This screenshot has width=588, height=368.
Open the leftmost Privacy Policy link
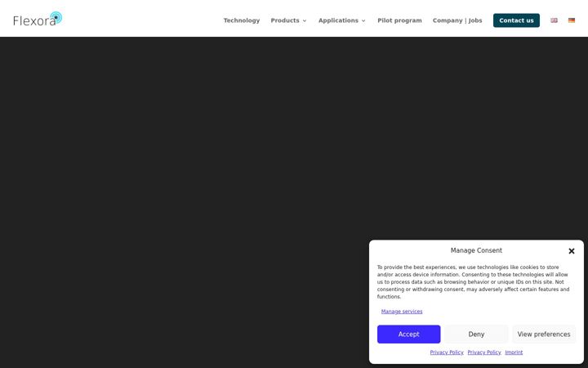[x=447, y=352]
